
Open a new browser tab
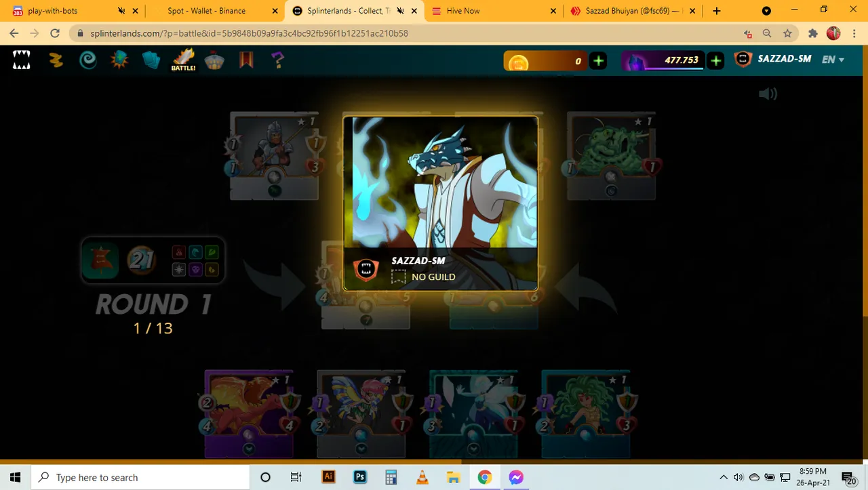pyautogui.click(x=717, y=11)
